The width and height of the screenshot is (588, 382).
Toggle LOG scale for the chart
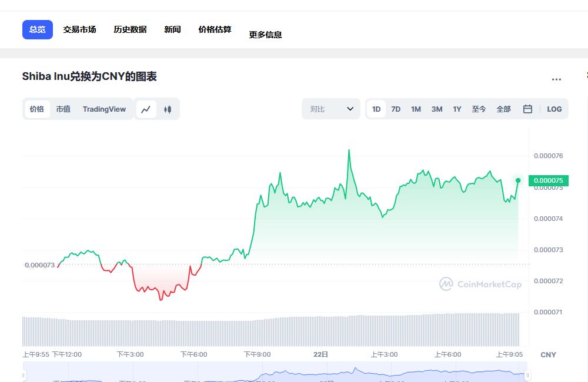553,109
